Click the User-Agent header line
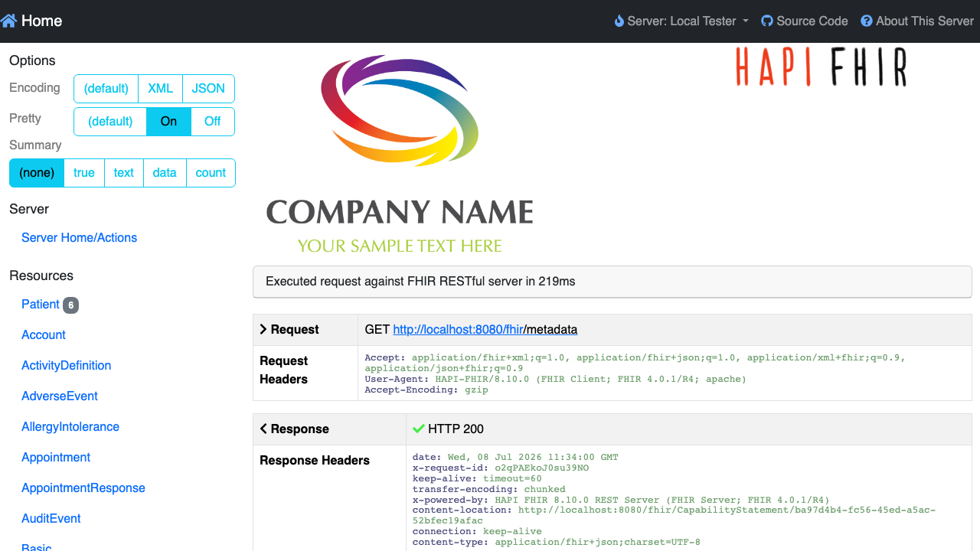Image resolution: width=980 pixels, height=551 pixels. pyautogui.click(x=555, y=379)
